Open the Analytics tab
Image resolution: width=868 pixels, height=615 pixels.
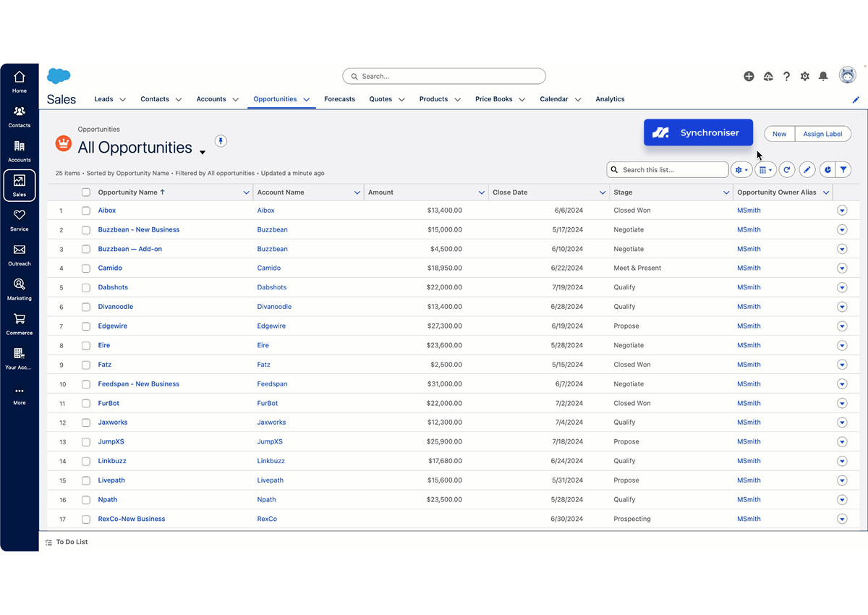tap(610, 99)
